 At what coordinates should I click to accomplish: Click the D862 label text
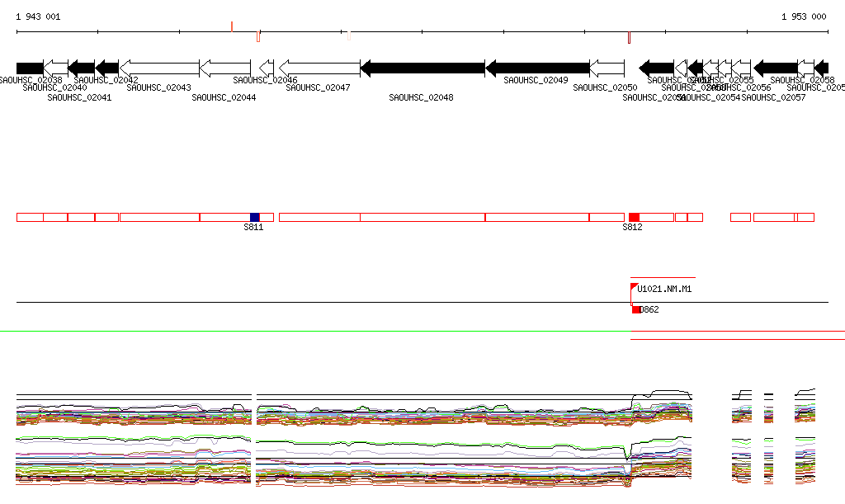[649, 309]
